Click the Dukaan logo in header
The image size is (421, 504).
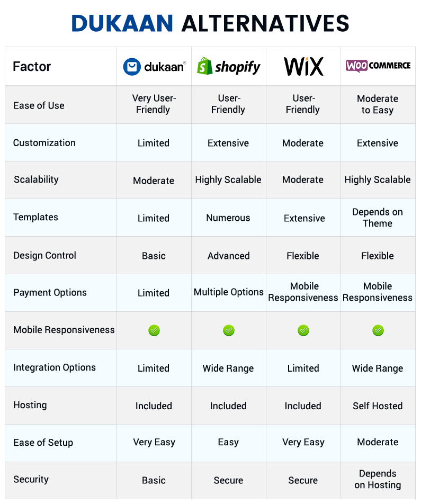[x=155, y=67]
